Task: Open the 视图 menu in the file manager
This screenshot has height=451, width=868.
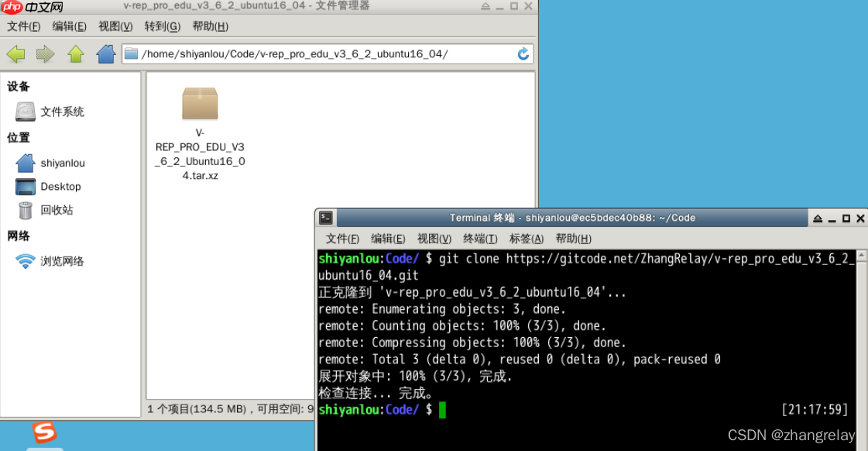Action: (114, 26)
